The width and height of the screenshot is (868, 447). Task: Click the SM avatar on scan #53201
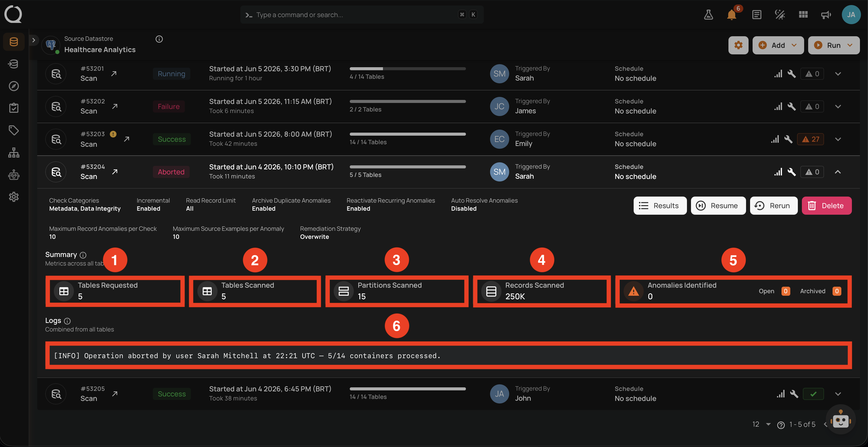[x=499, y=73]
